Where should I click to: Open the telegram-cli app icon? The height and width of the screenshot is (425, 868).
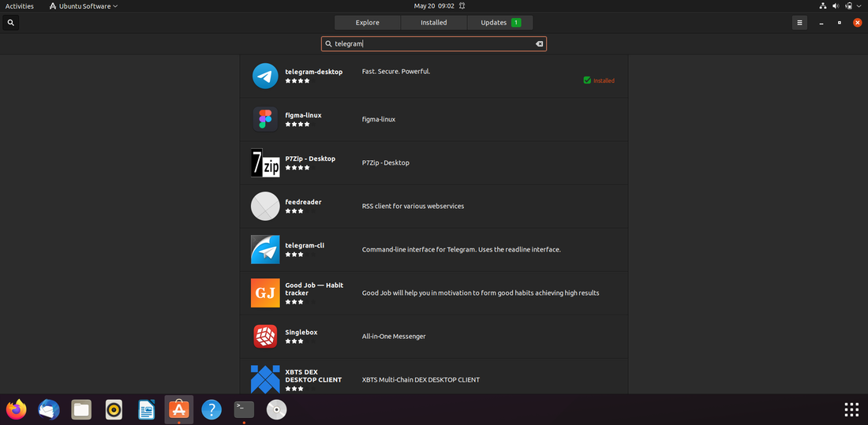point(265,250)
